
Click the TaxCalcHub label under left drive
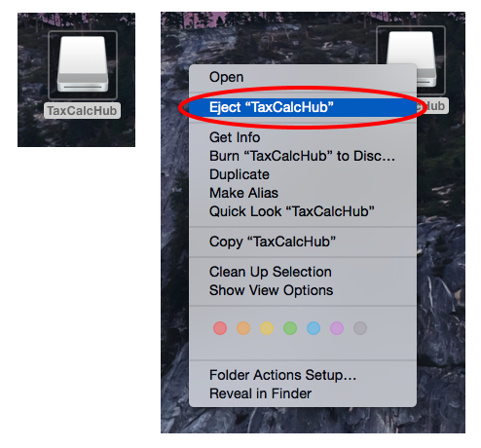click(x=82, y=111)
